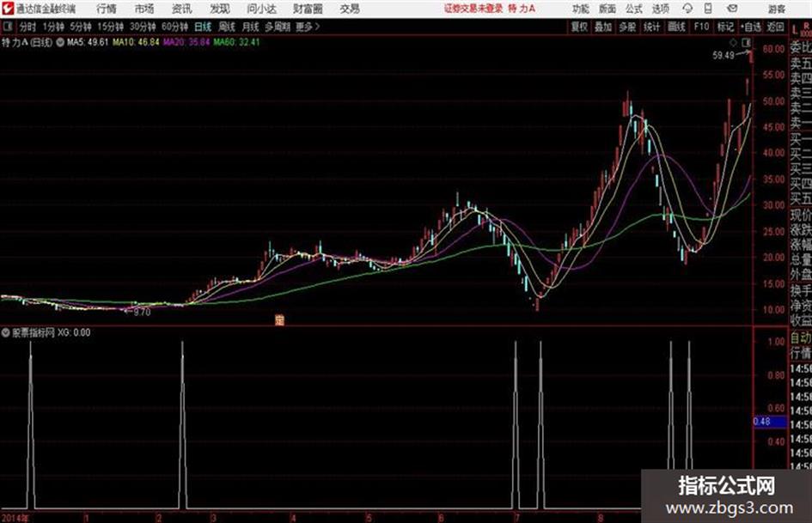Open the 版面 menu
The width and height of the screenshot is (812, 523).
click(607, 9)
